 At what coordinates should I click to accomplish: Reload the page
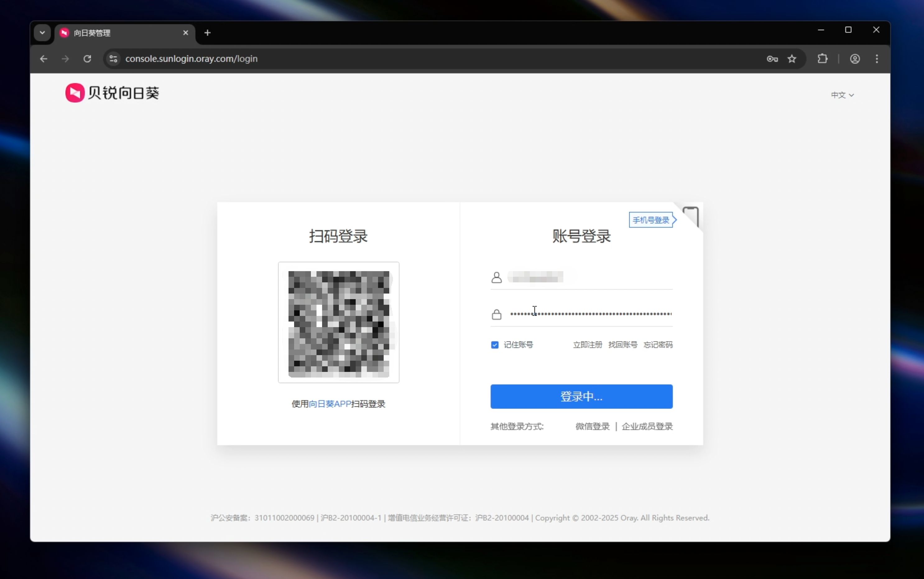87,58
